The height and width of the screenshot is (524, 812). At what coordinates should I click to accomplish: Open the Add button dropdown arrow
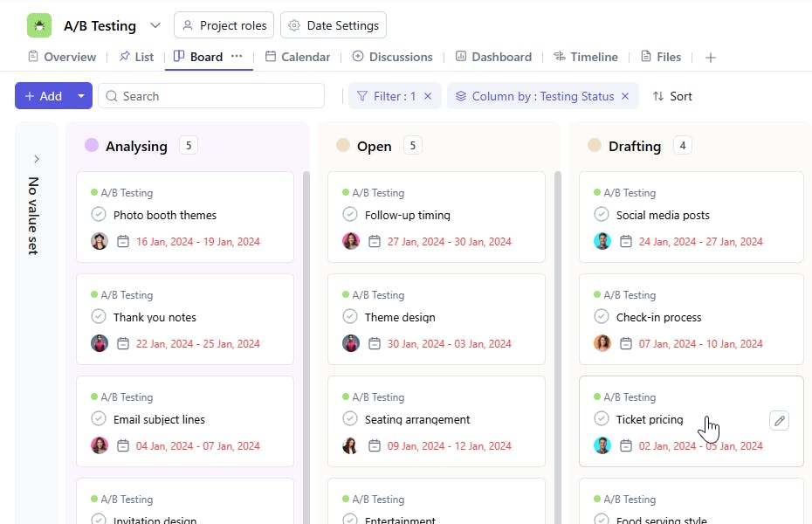[x=81, y=96]
